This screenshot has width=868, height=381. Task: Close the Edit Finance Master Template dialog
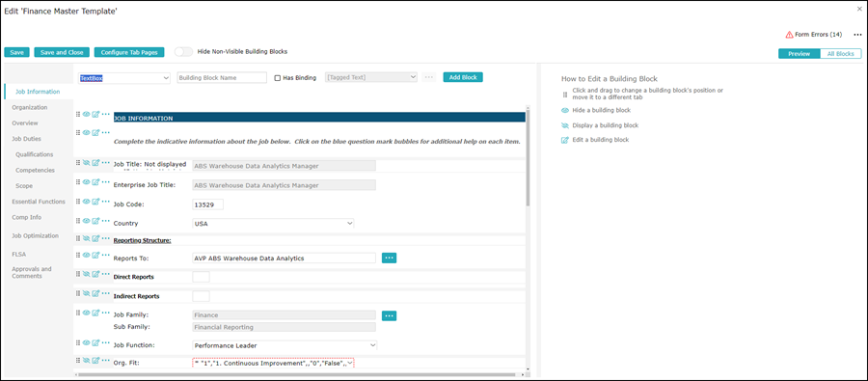click(x=859, y=9)
